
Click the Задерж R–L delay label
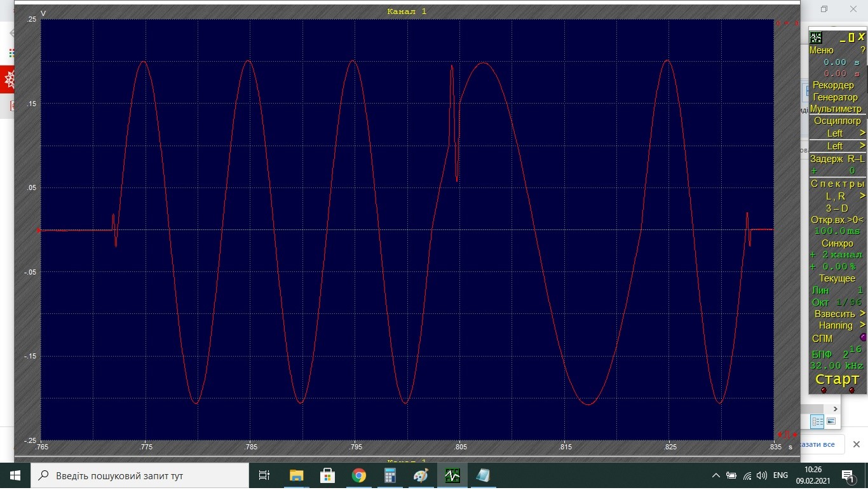[x=837, y=159]
